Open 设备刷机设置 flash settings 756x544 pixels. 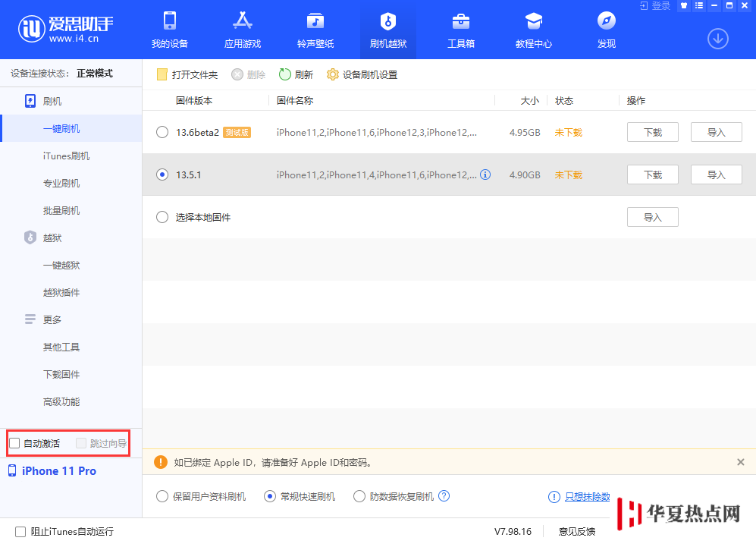[x=362, y=75]
